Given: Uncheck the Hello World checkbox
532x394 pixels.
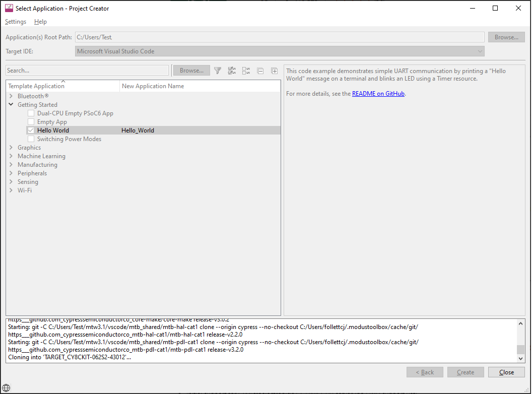Looking at the screenshot, I should 31,130.
